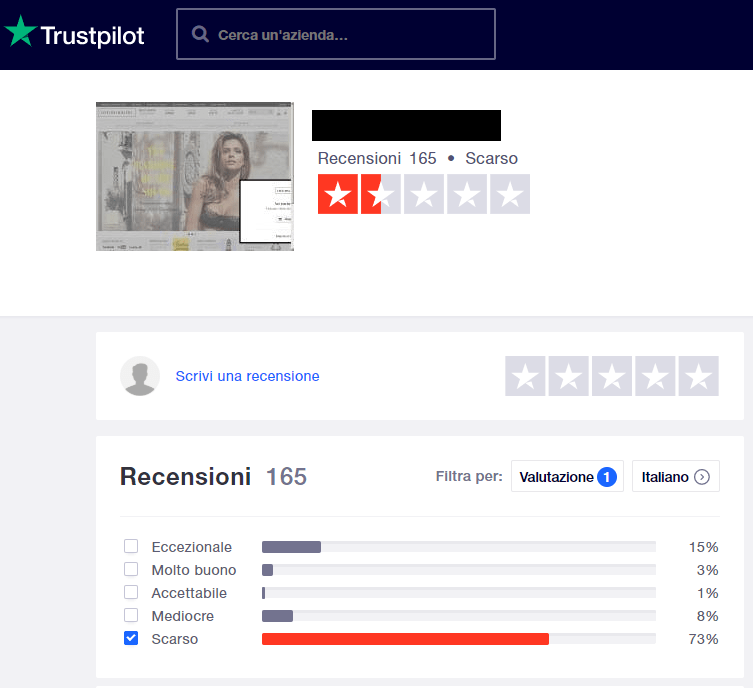Screen dimensions: 753x688
Task: Open the Valutazione filter dropdown
Action: point(567,477)
